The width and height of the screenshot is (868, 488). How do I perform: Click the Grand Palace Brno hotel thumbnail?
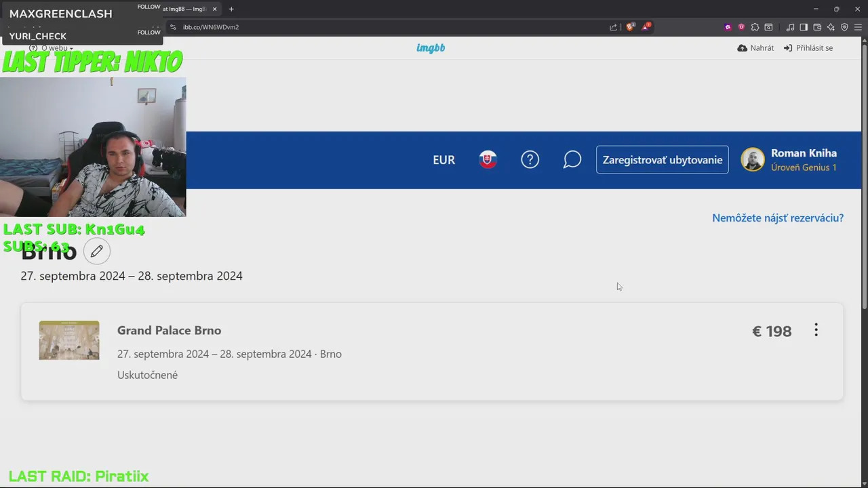click(69, 340)
